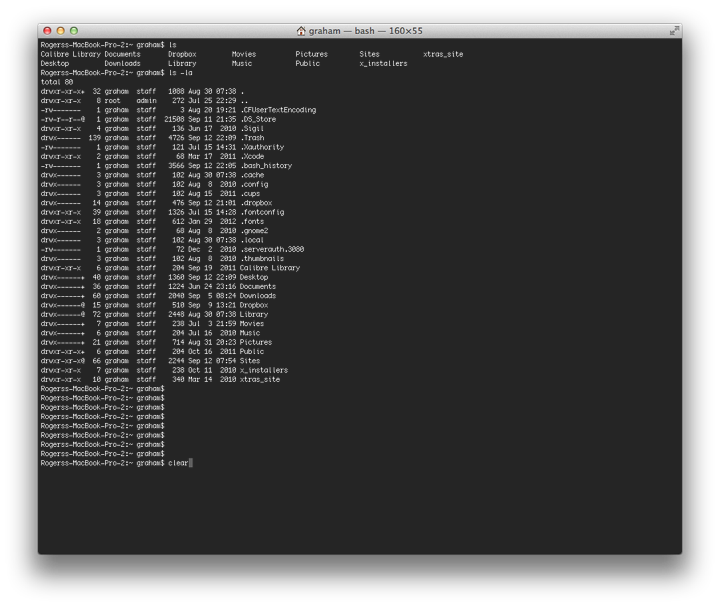
Task: Click the 'x_installers' row in the ls -la output
Action: click(164, 370)
